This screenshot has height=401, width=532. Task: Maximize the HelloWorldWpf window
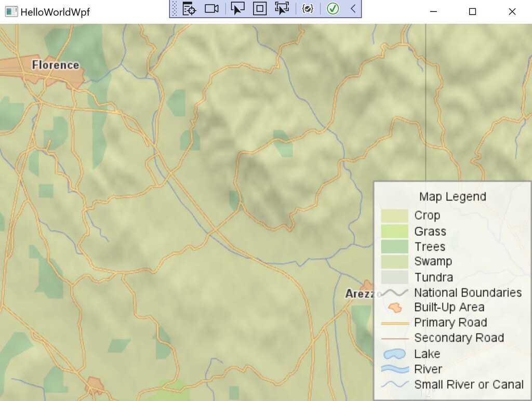point(472,11)
